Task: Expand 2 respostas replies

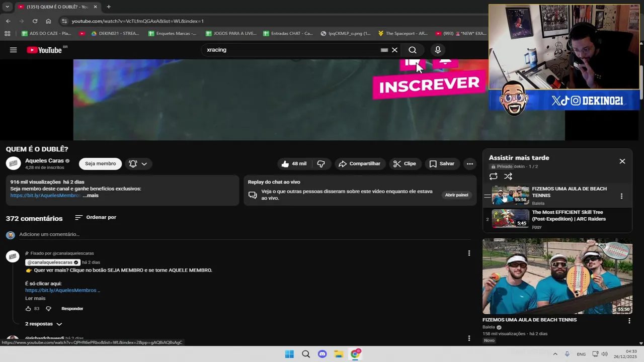Action: tap(44, 324)
